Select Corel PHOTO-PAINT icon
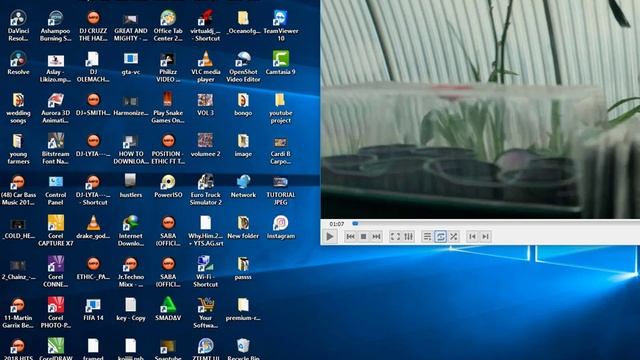Screen dimensions: 640x360 point(56,313)
